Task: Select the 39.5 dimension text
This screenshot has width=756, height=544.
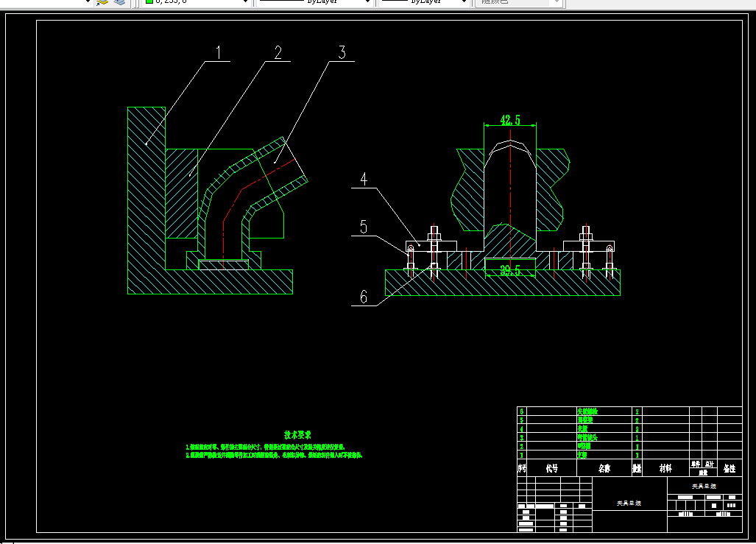Action: pyautogui.click(x=510, y=270)
